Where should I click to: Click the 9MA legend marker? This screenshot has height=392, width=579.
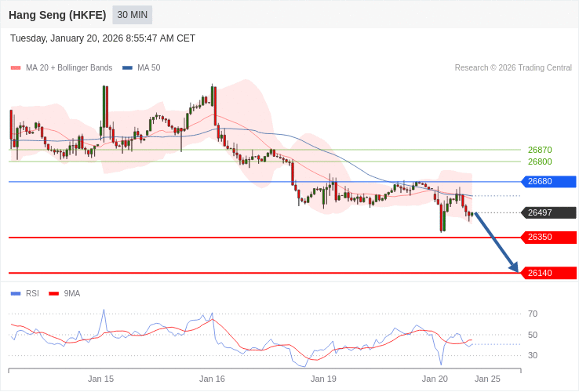click(x=53, y=294)
